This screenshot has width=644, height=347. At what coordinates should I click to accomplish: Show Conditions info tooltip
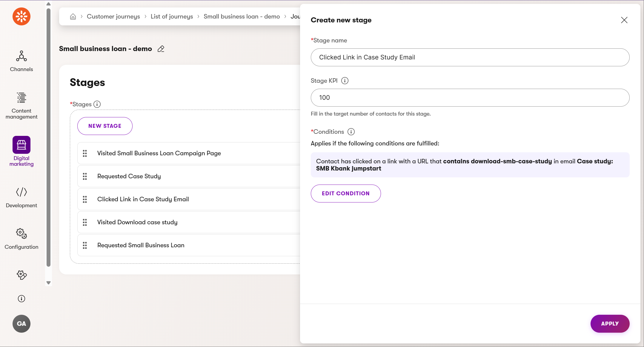pyautogui.click(x=351, y=132)
